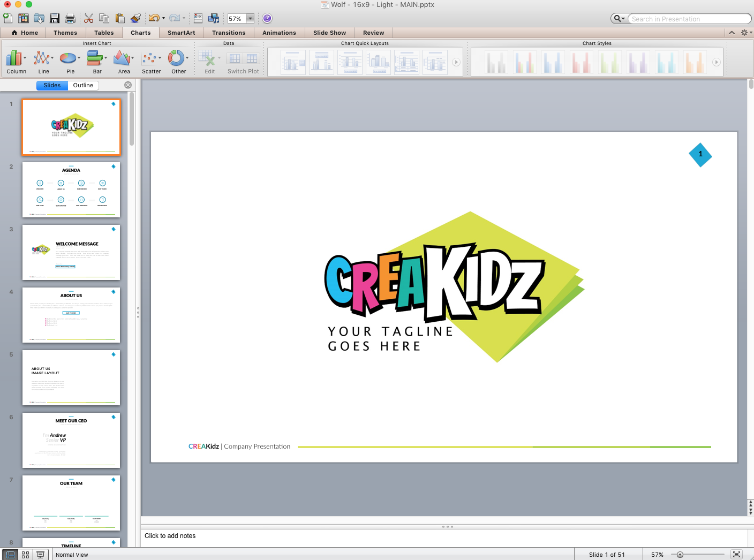The image size is (754, 560).
Task: Open the SmartArt ribbon tab
Action: coord(182,33)
